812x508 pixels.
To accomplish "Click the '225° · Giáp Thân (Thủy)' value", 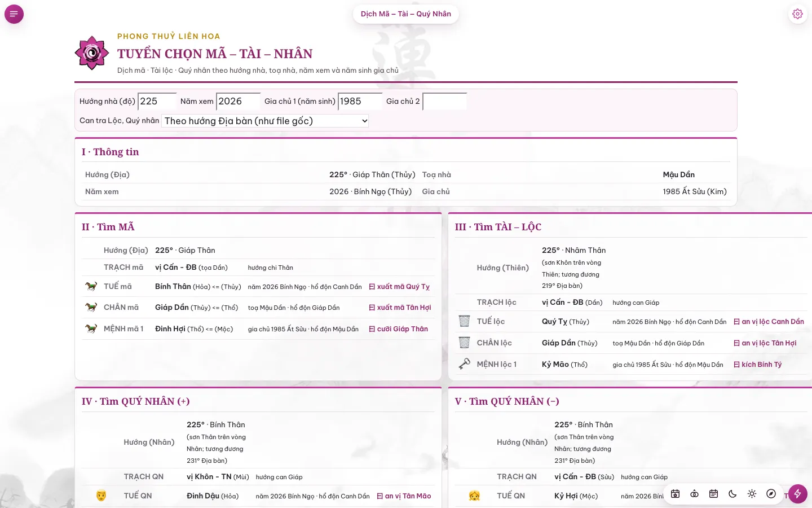I will click(x=372, y=175).
